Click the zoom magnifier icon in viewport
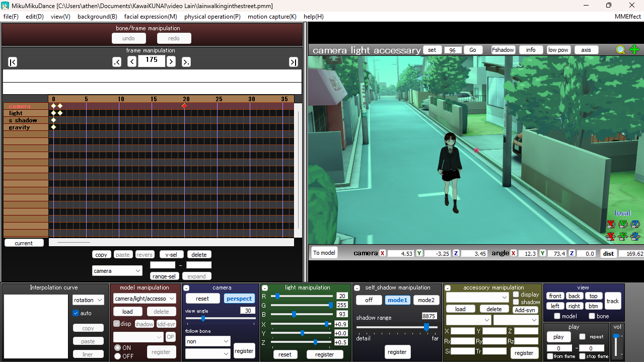The image size is (644, 362). 620,50
